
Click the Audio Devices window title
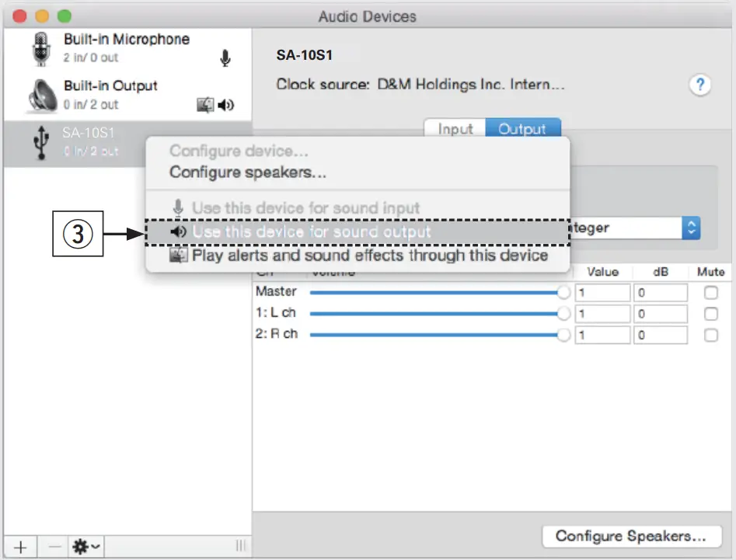[x=367, y=17]
